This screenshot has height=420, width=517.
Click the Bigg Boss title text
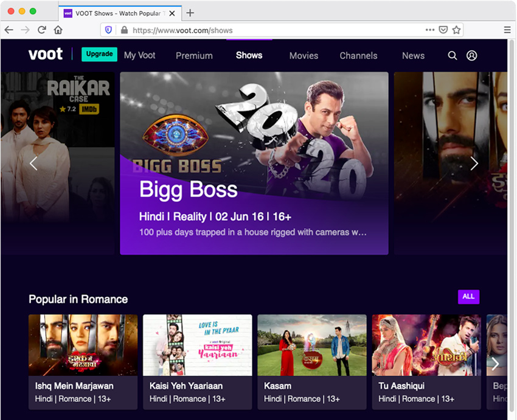click(x=189, y=190)
